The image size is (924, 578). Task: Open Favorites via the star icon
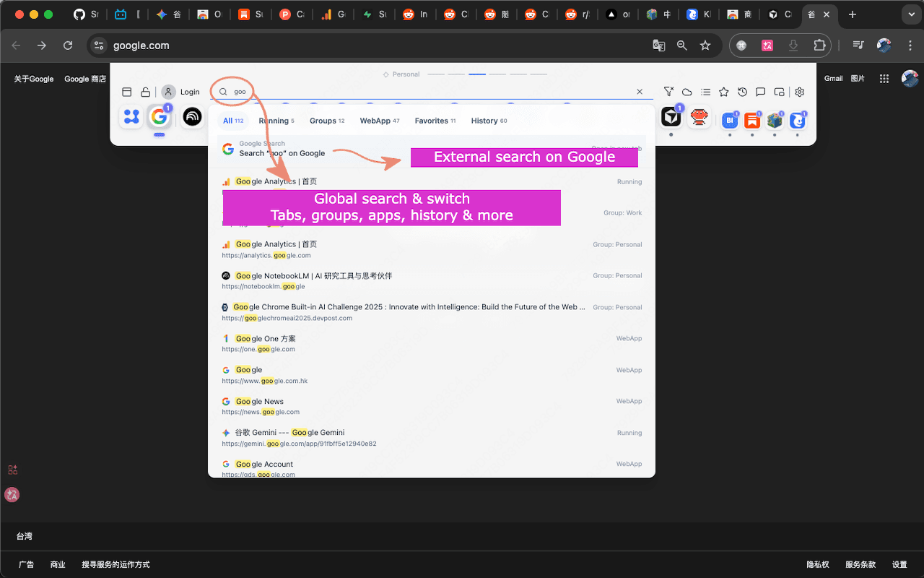[x=723, y=92]
